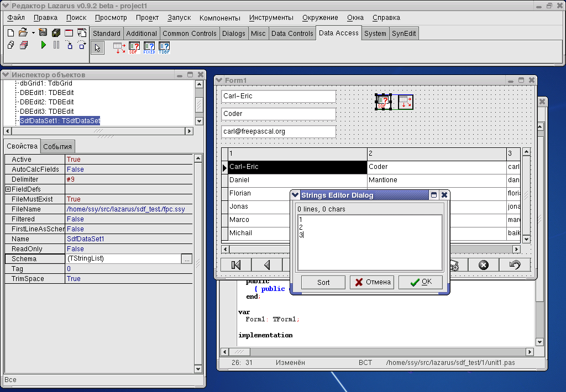Viewport: 566px width, 392px height.
Task: Click the Schema ellipsis edit button
Action: [187, 259]
